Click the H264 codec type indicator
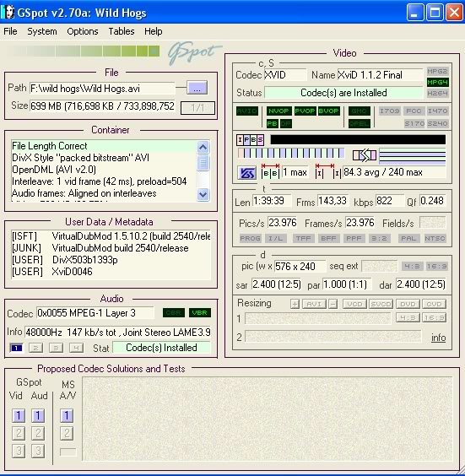Screen dimensions: 465x476 437,93
